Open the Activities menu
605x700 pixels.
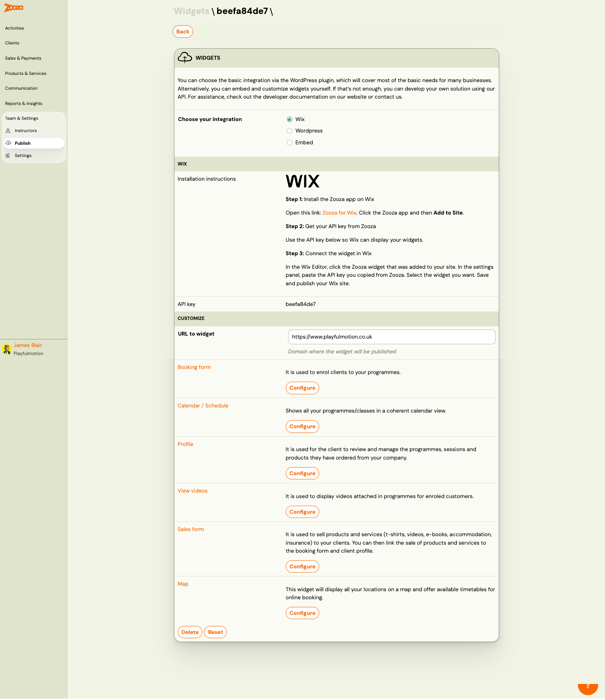(14, 28)
